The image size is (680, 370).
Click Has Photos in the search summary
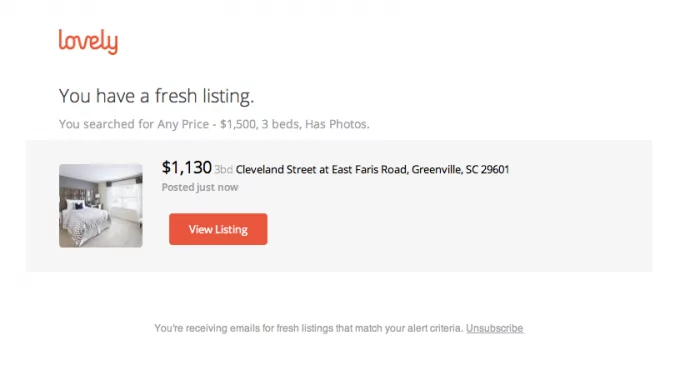click(x=337, y=124)
